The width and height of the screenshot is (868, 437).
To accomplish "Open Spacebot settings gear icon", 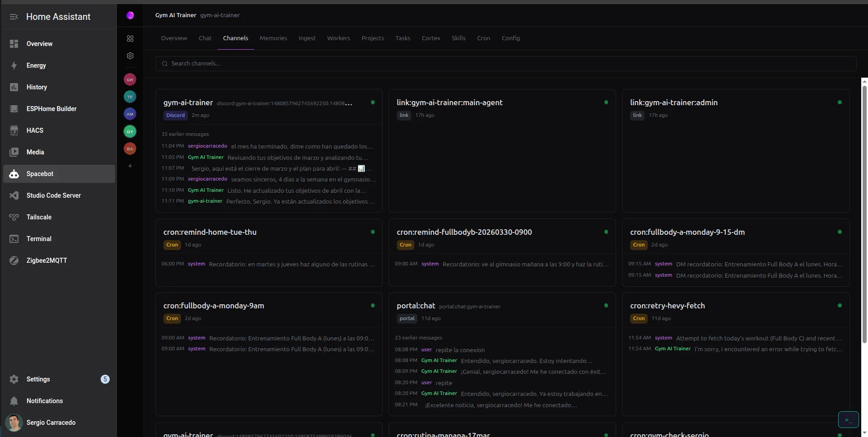I will coord(130,56).
